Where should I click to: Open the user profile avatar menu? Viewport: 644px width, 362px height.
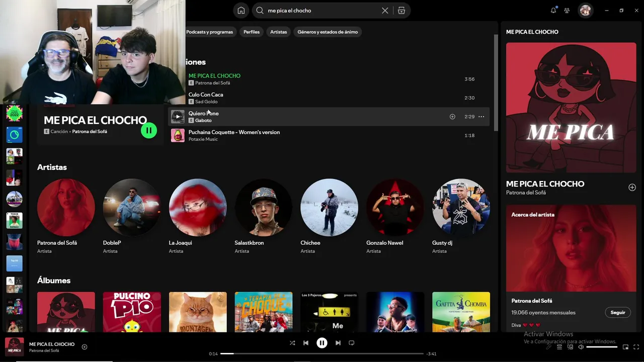pos(585,10)
